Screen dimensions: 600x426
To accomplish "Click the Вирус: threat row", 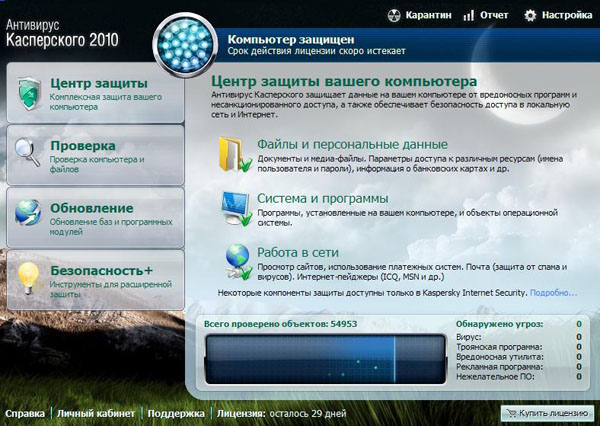I will coord(519,337).
